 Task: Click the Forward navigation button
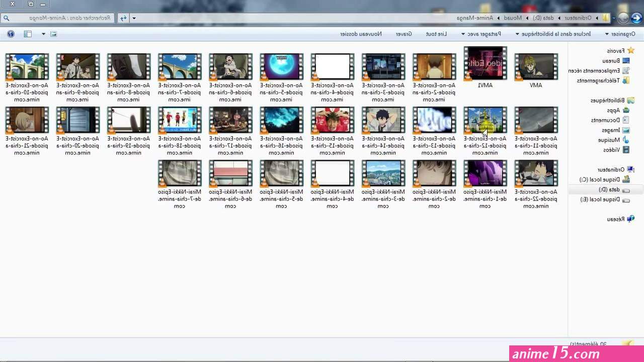coord(623,18)
